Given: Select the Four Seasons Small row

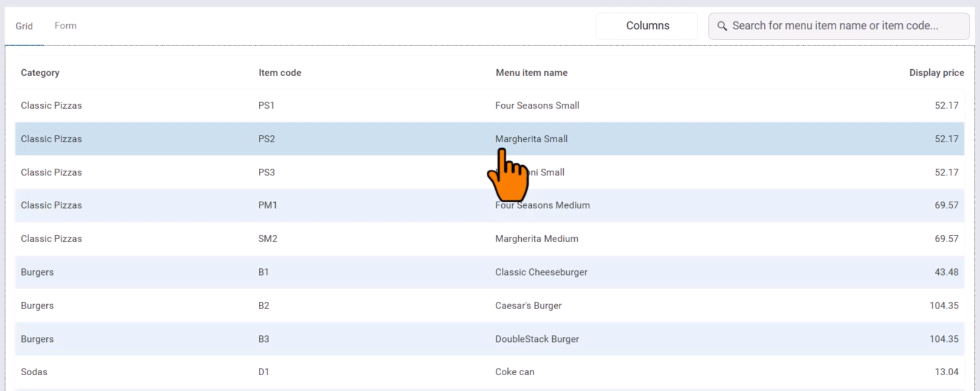Looking at the screenshot, I should [x=537, y=106].
